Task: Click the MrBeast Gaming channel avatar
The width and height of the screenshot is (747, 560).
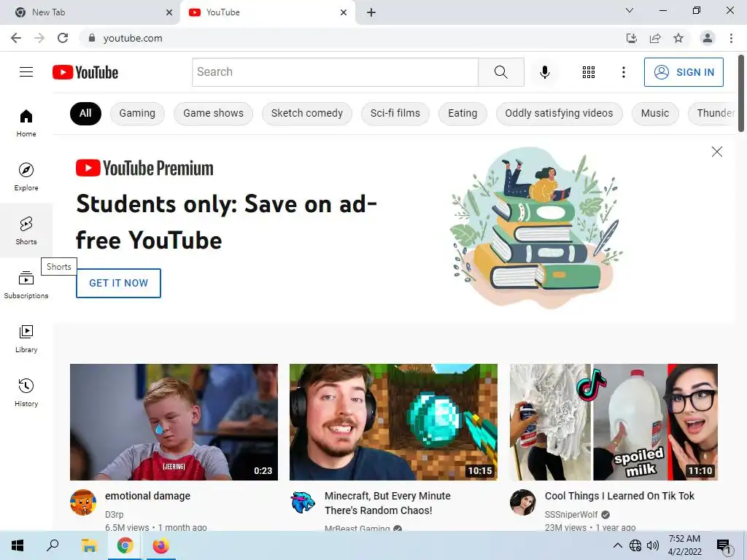Action: tap(303, 502)
